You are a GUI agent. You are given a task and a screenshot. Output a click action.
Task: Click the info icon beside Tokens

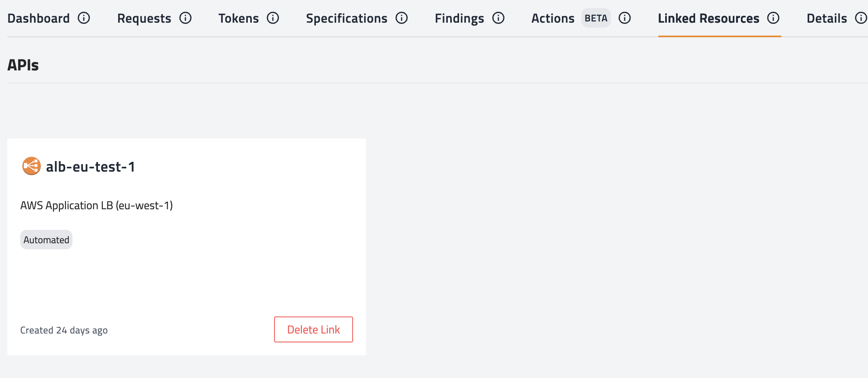coord(273,18)
